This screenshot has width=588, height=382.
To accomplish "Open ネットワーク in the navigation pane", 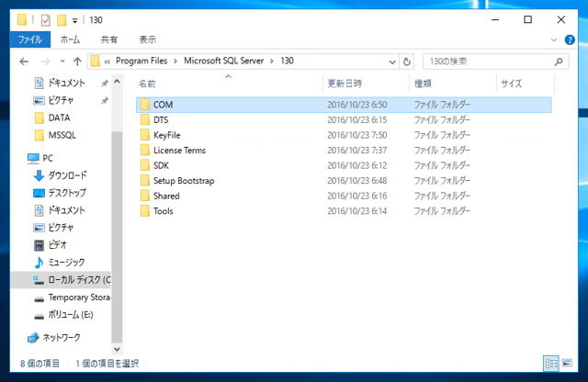I will (x=62, y=337).
